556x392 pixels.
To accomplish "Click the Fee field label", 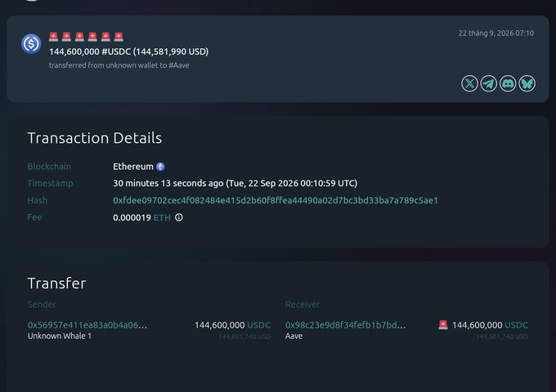I will pos(34,217).
